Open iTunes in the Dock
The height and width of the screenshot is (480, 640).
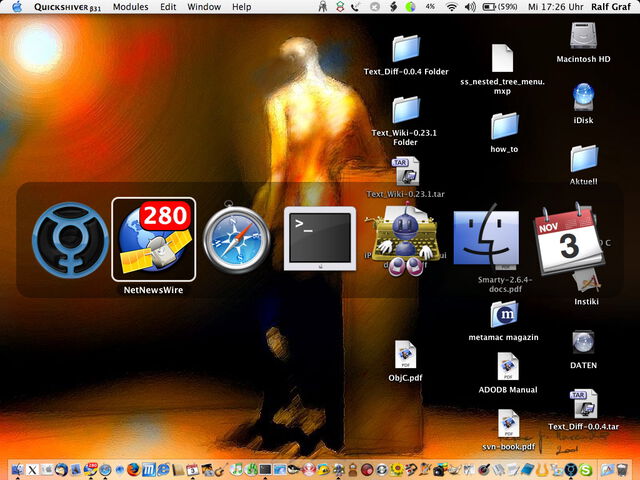tap(236, 469)
